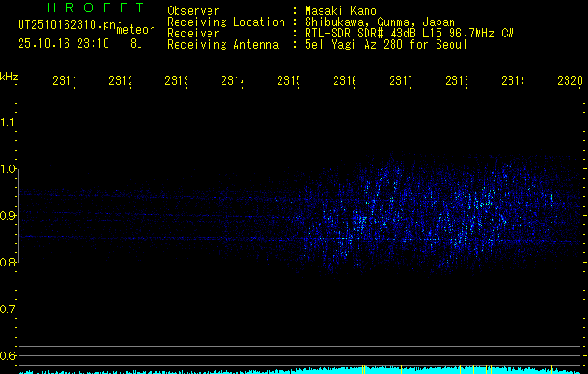
Task: Click the 2320 time axis marker
Action: point(569,82)
